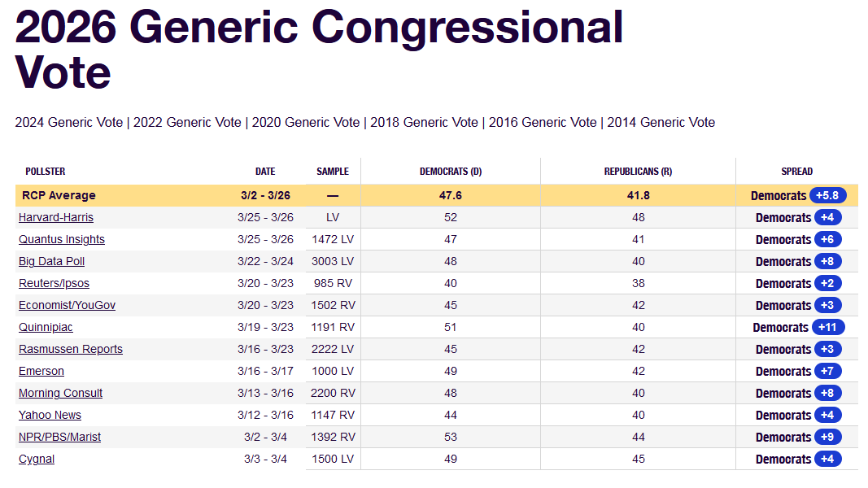Open the Economist/YouGov poll
868x488 pixels.
pyautogui.click(x=67, y=305)
